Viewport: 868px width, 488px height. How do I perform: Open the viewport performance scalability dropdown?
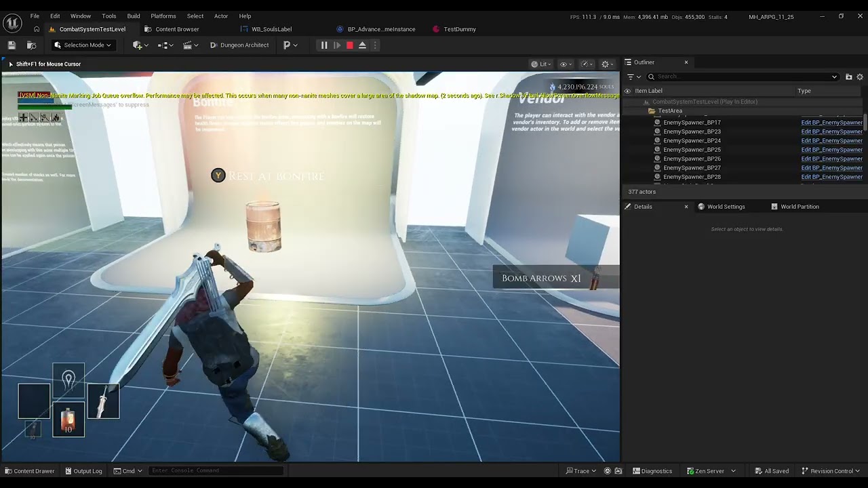pos(587,64)
